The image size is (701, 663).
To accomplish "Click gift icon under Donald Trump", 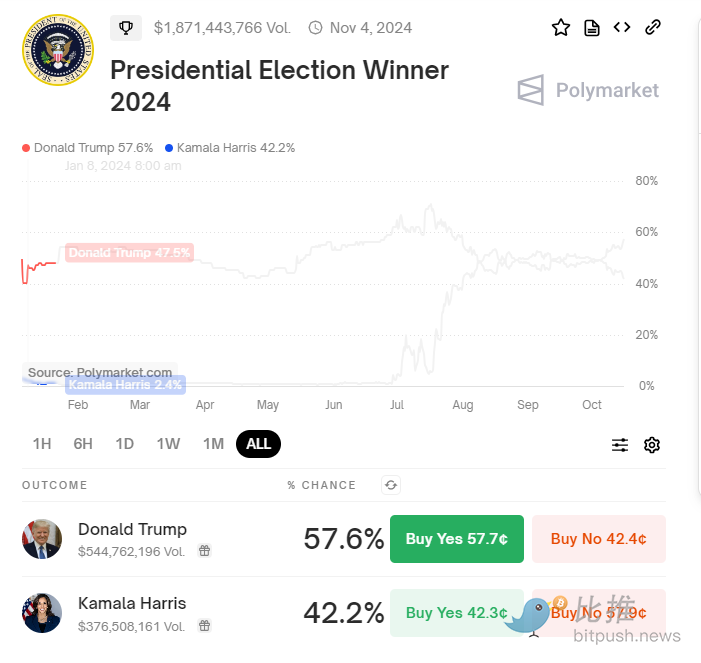I will pyautogui.click(x=204, y=551).
